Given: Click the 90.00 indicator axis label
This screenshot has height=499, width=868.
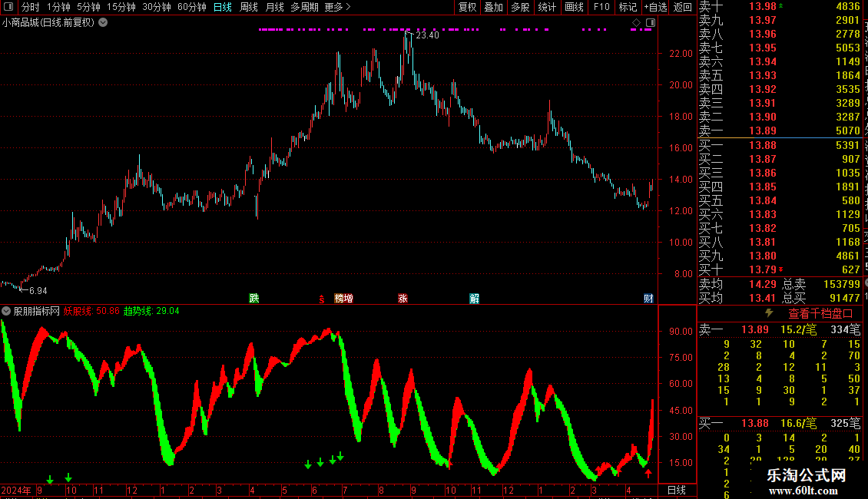Looking at the screenshot, I should 681,332.
